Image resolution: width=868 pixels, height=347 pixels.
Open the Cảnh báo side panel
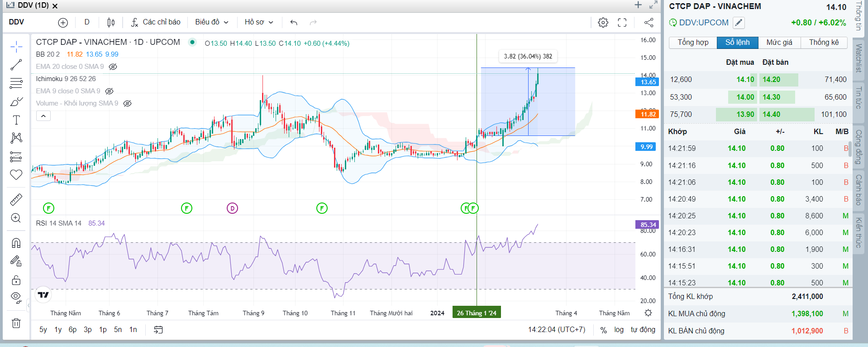point(858,190)
